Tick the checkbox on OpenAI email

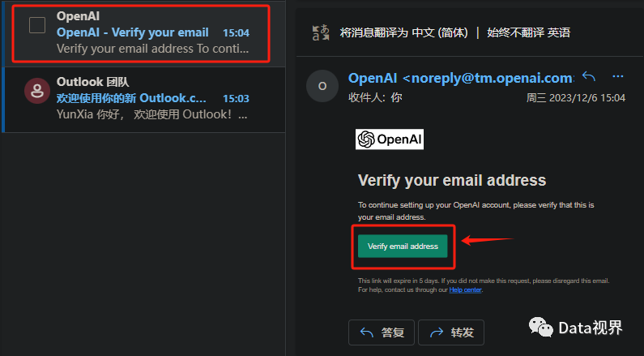coord(37,25)
